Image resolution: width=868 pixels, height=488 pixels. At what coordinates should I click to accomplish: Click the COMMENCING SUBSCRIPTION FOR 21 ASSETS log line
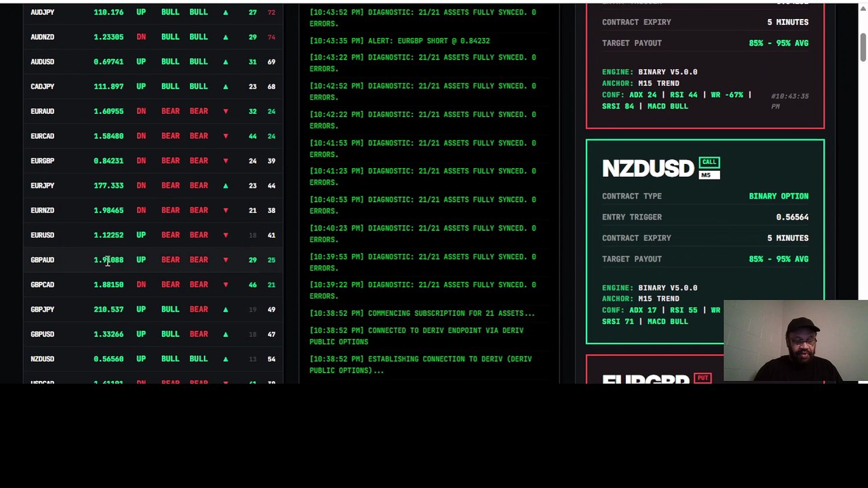422,313
